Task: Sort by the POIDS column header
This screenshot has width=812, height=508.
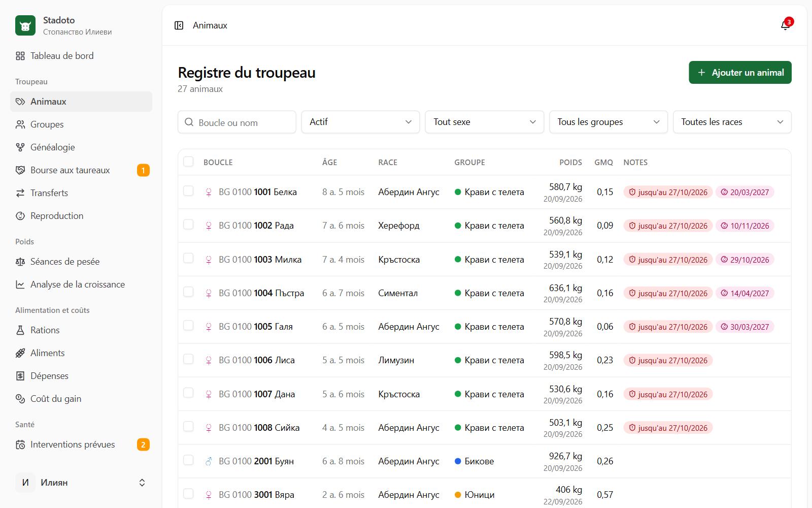Action: click(x=570, y=163)
